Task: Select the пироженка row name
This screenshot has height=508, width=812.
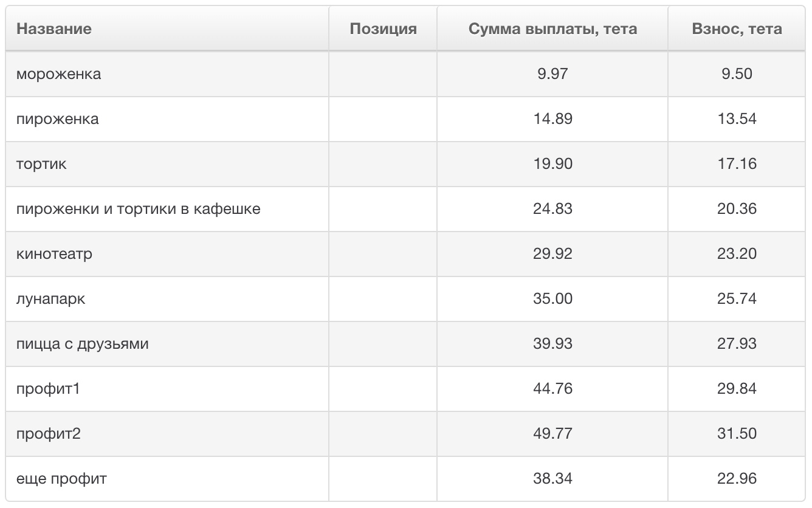Action: click(x=57, y=119)
